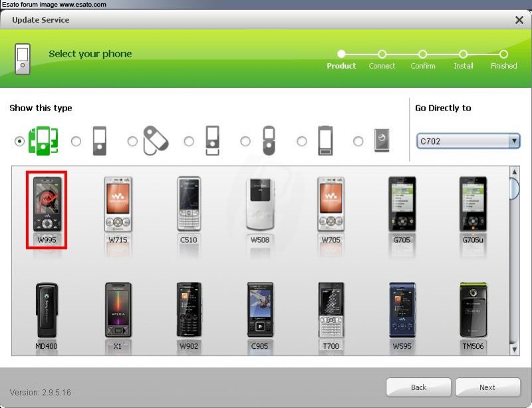
Task: Select the T700 phone image
Action: (x=331, y=309)
